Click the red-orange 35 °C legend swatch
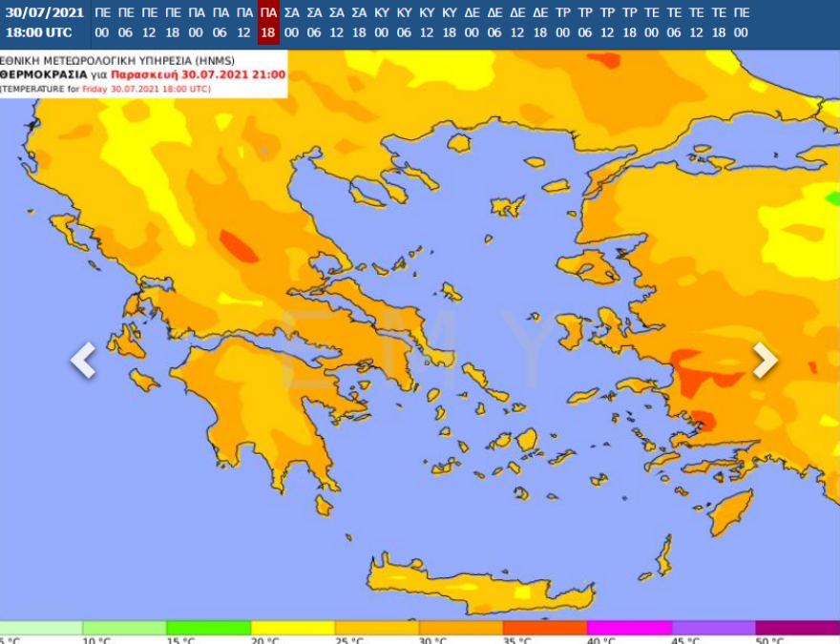This screenshot has width=840, height=644. pyautogui.click(x=544, y=628)
